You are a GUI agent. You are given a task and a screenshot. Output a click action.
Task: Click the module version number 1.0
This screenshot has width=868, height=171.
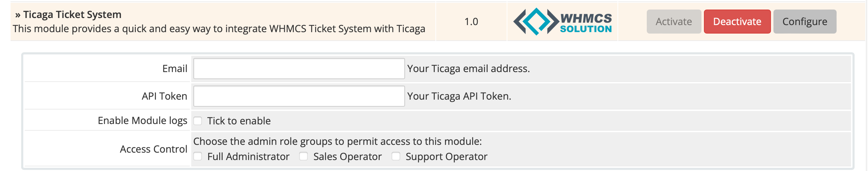(471, 22)
